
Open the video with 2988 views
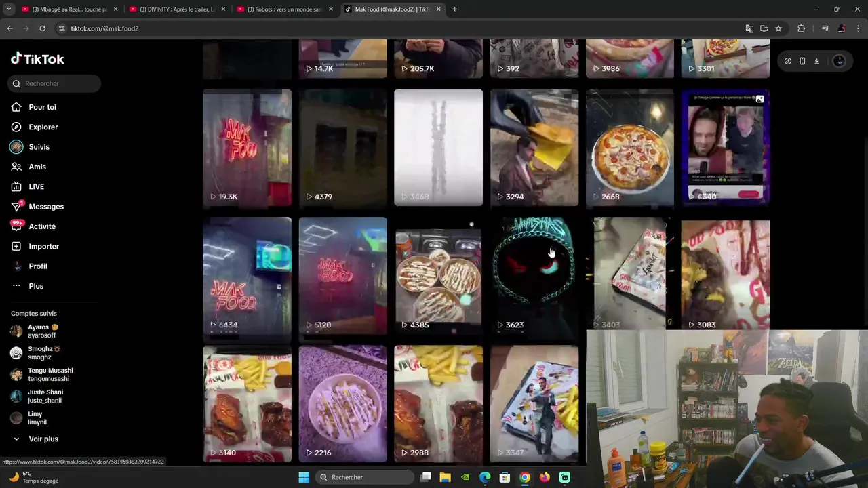click(438, 403)
